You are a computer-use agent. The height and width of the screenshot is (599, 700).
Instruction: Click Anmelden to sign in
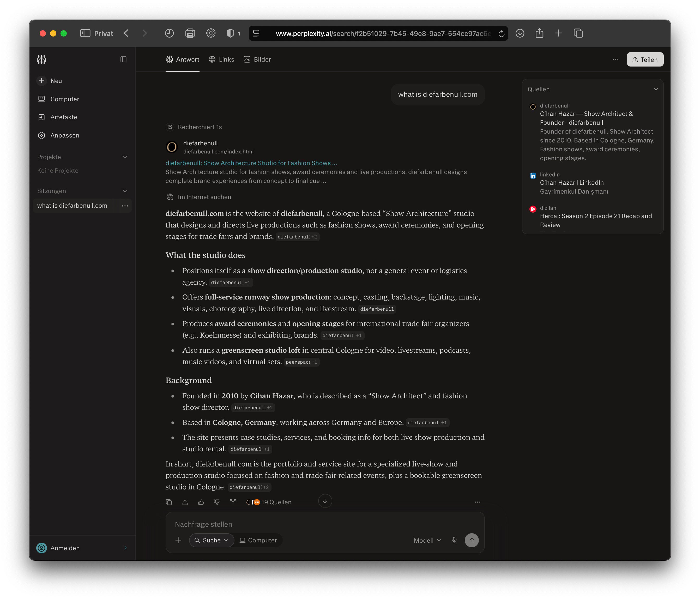point(65,548)
